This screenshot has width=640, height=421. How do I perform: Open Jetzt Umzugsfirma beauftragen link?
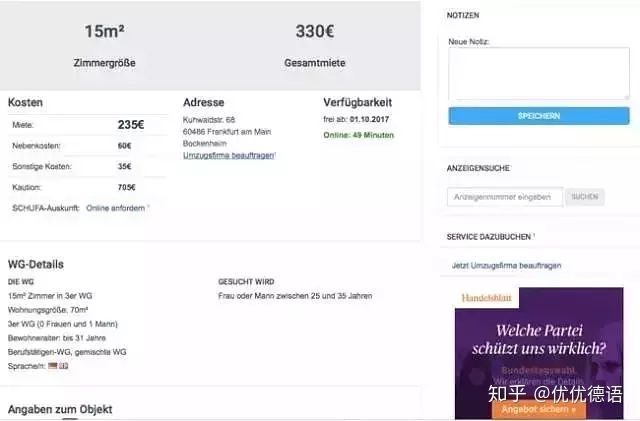[506, 266]
